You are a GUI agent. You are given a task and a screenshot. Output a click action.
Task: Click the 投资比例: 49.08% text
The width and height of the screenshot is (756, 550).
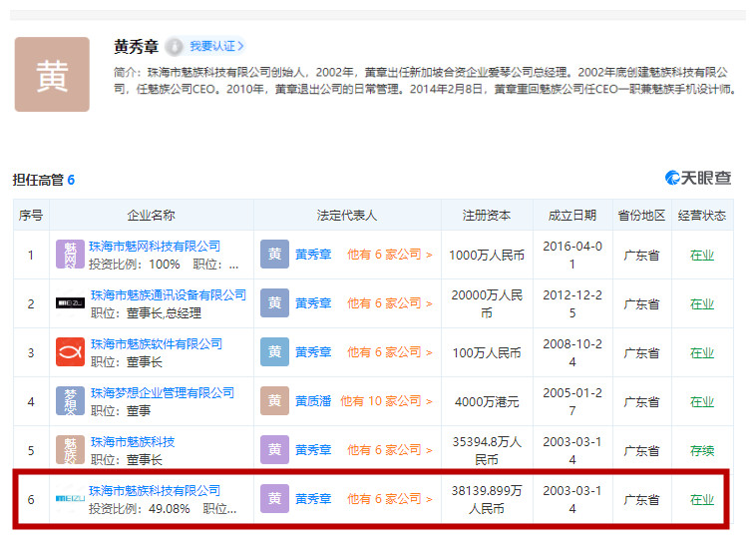click(x=139, y=509)
